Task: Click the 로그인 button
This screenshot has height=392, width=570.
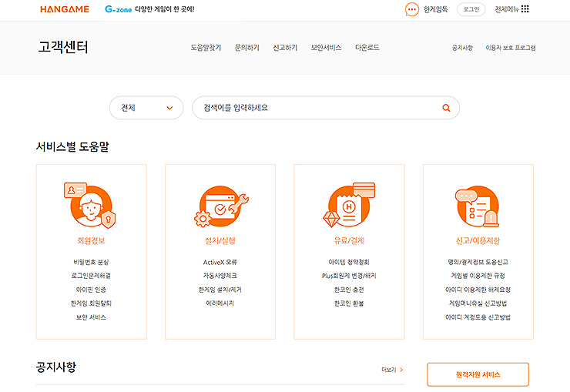Action: (471, 9)
